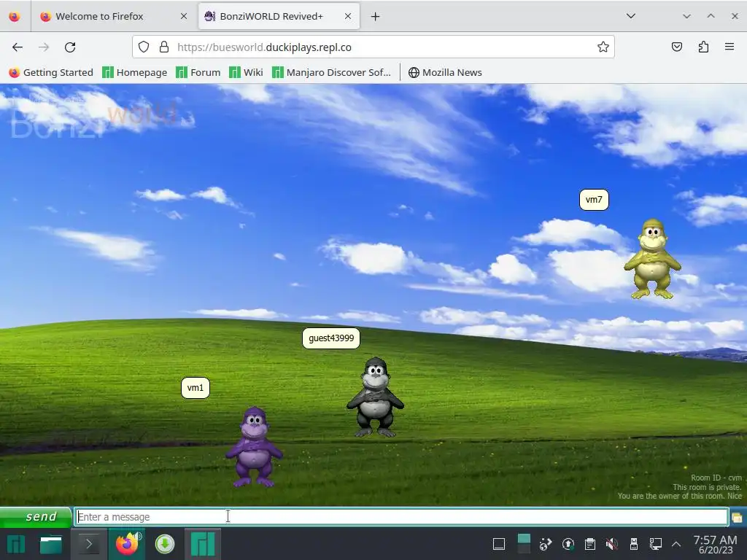Open Firefox View pinned icon
The width and height of the screenshot is (747, 560).
[15, 17]
